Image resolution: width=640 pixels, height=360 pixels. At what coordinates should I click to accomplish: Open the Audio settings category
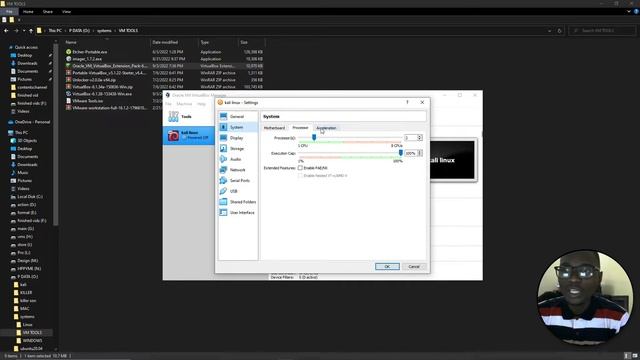(x=236, y=159)
